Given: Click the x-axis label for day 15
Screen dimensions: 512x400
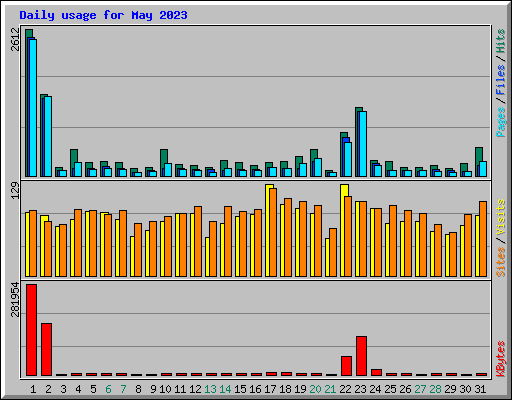Looking at the screenshot, I should tap(240, 389).
